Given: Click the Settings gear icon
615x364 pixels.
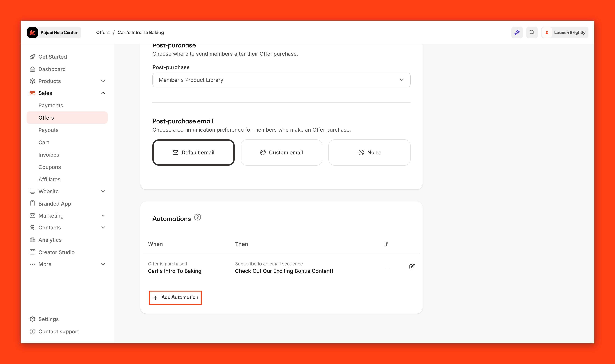Looking at the screenshot, I should (32, 319).
